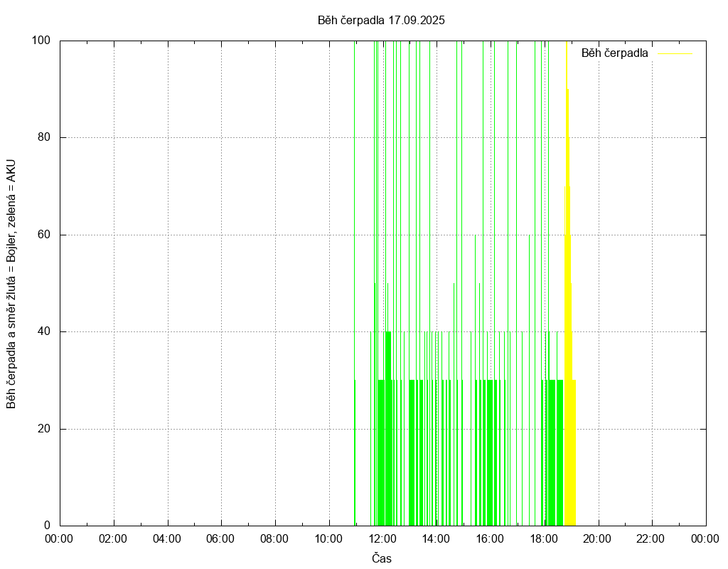Select the 16:00 time tick label
The height and width of the screenshot is (569, 728).
click(x=490, y=538)
